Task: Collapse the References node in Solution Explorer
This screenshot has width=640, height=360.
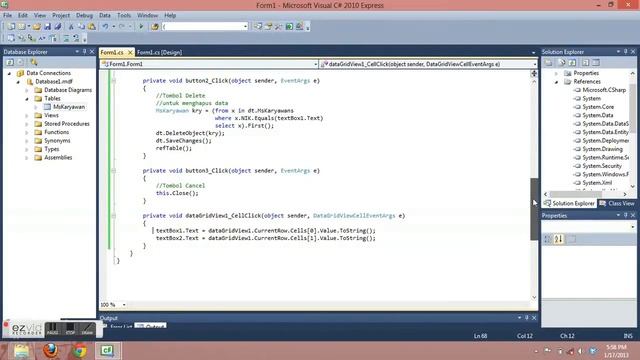Action: [x=556, y=82]
